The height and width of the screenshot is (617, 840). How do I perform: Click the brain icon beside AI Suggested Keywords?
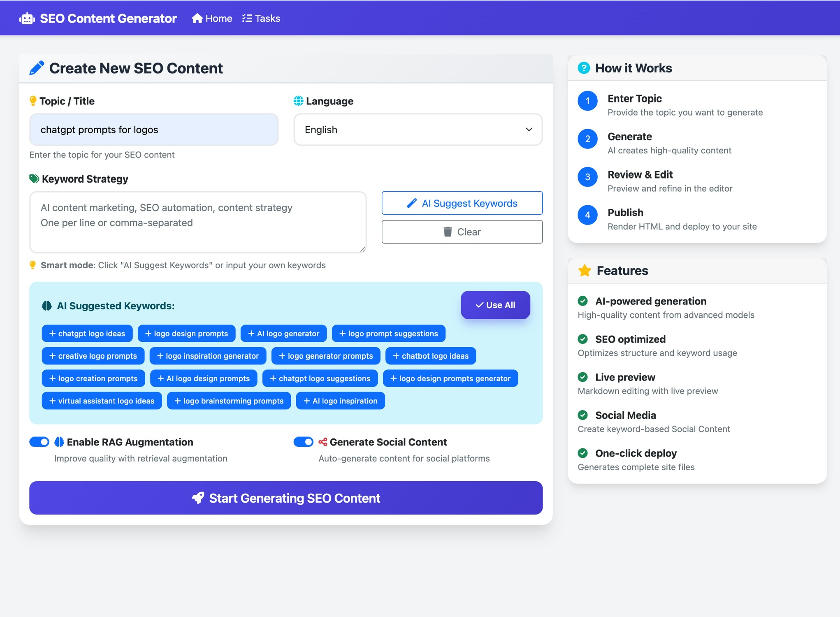click(x=47, y=306)
